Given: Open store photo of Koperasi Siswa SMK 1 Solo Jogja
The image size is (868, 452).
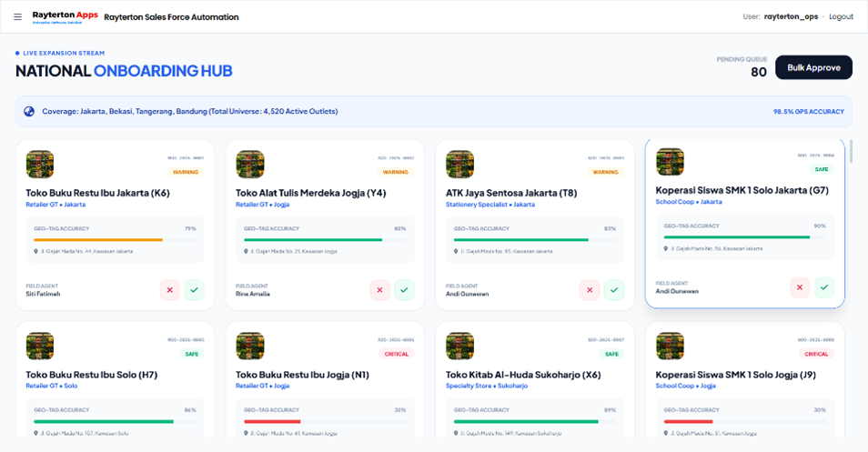Looking at the screenshot, I should click(x=670, y=346).
